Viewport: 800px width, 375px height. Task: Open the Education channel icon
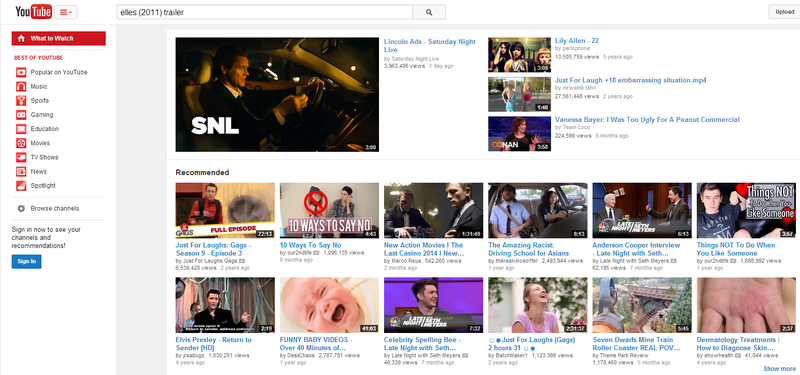click(x=21, y=129)
